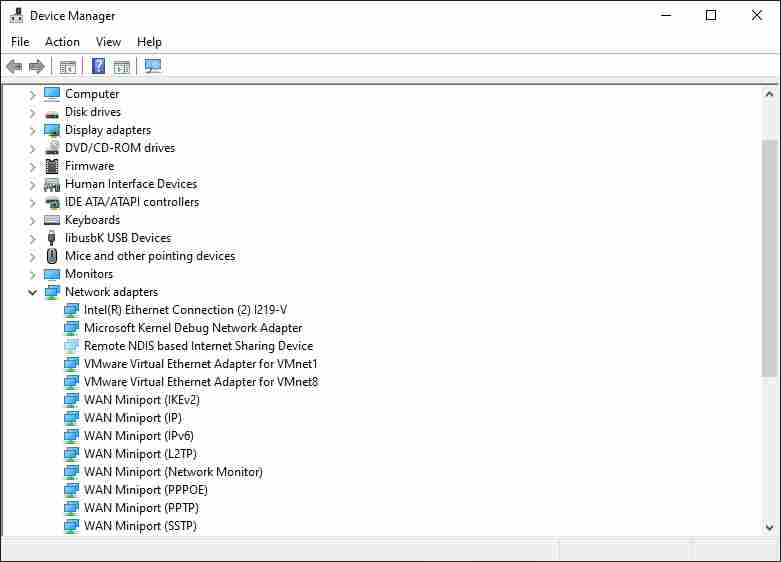Viewport: 781px width, 562px height.
Task: Click the Forward arrow toolbar icon
Action: tap(37, 66)
